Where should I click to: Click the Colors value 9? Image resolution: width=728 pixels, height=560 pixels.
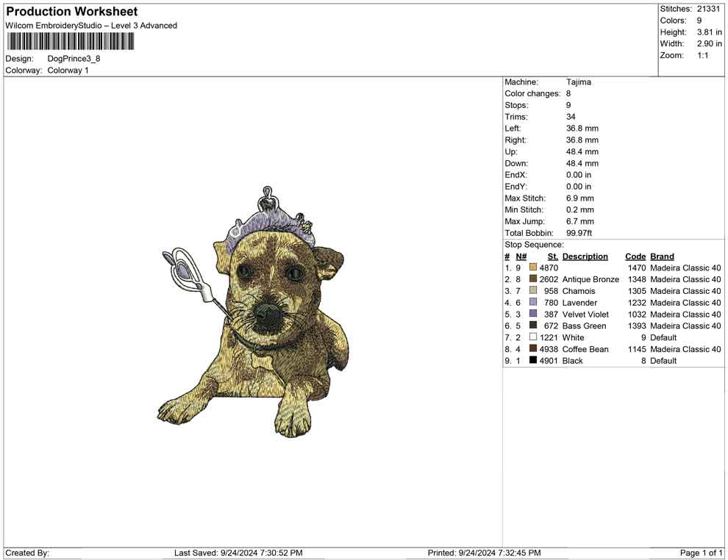pyautogui.click(x=699, y=21)
